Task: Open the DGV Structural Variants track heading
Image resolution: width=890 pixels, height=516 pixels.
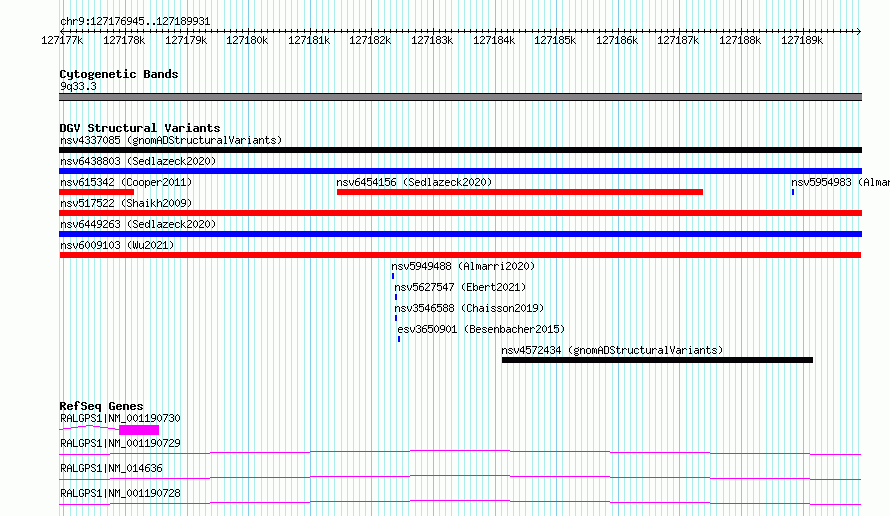Action: 140,128
